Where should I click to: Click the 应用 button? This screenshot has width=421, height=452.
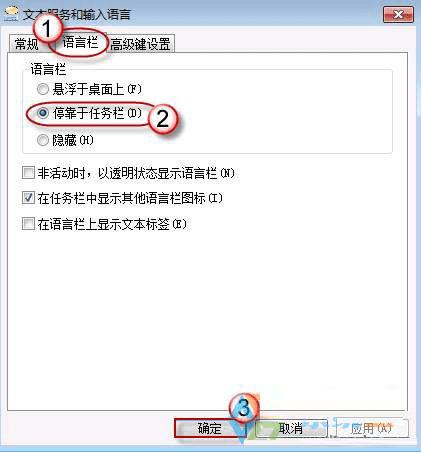371,428
